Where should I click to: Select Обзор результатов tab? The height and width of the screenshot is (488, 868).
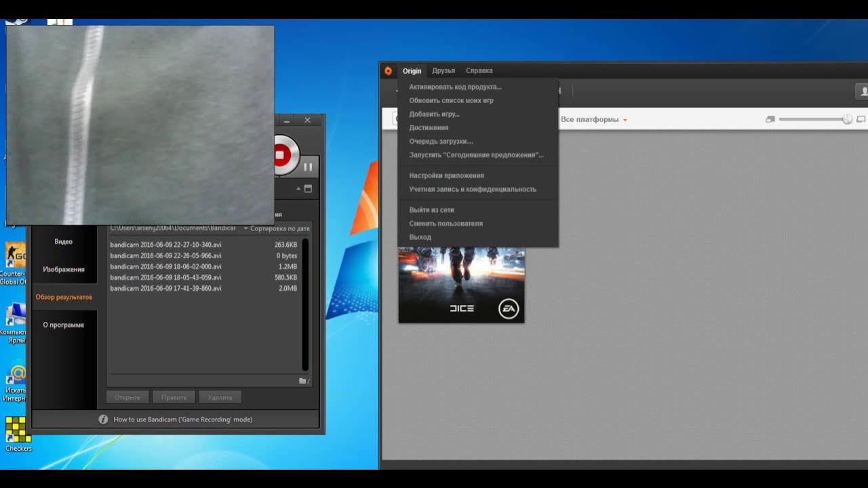coord(64,297)
